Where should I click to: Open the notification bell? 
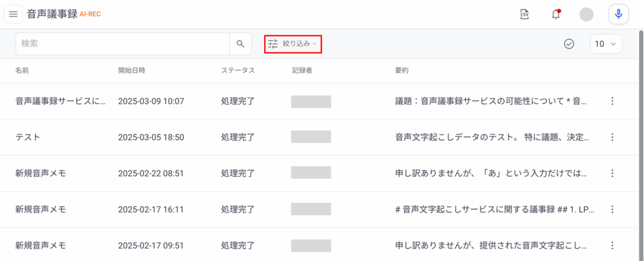[556, 14]
